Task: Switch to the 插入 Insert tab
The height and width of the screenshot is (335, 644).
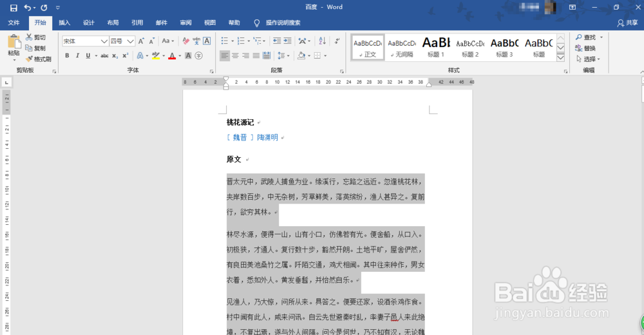Action: [64, 23]
